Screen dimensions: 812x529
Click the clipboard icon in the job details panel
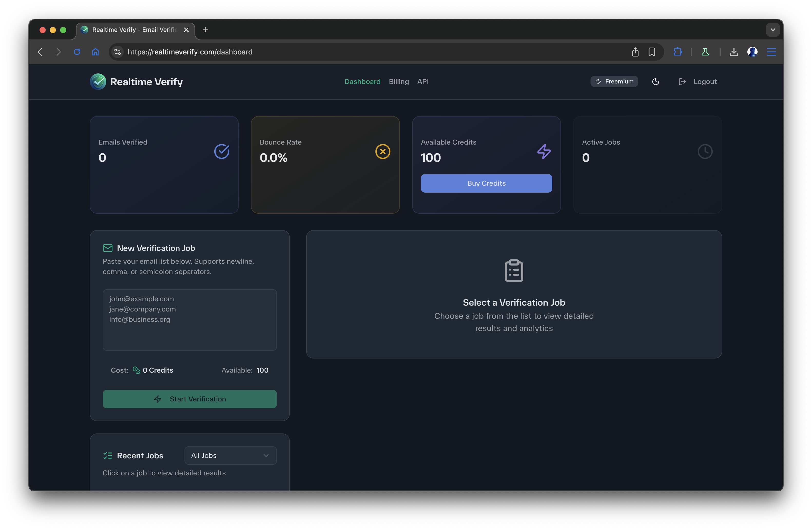[514, 270]
